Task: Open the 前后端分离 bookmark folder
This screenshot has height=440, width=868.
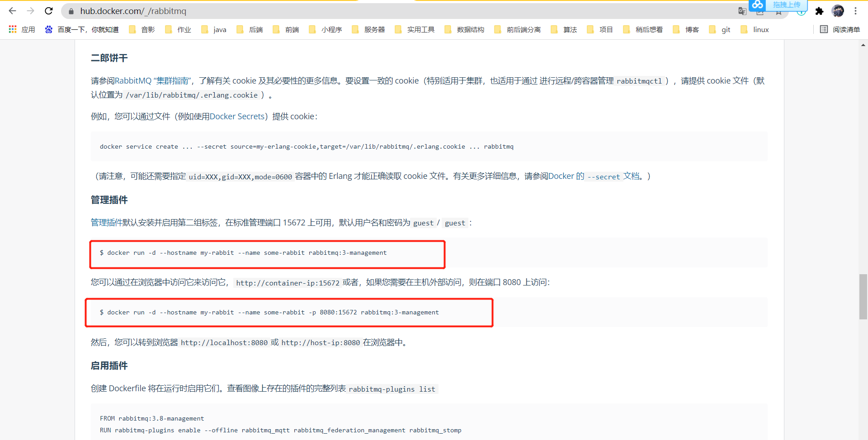Action: pyautogui.click(x=518, y=29)
